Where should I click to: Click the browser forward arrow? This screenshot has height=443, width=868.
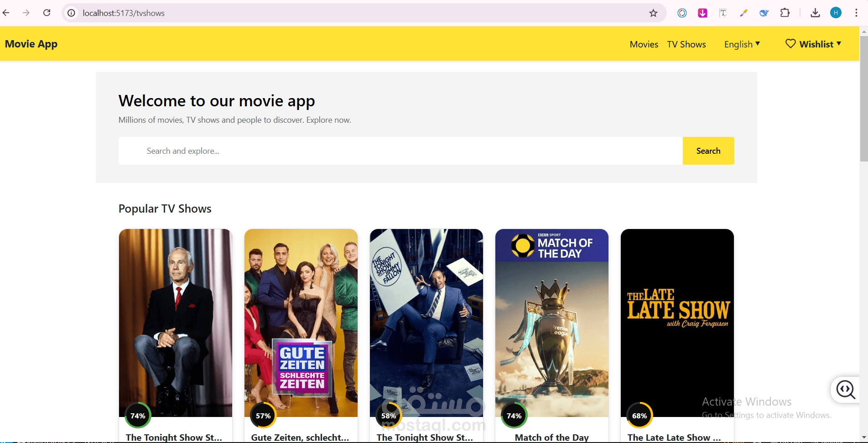[26, 13]
